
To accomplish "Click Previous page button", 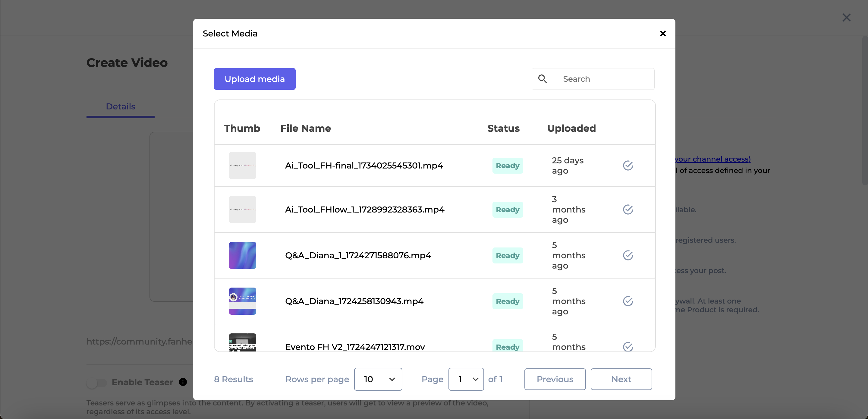I will point(555,379).
